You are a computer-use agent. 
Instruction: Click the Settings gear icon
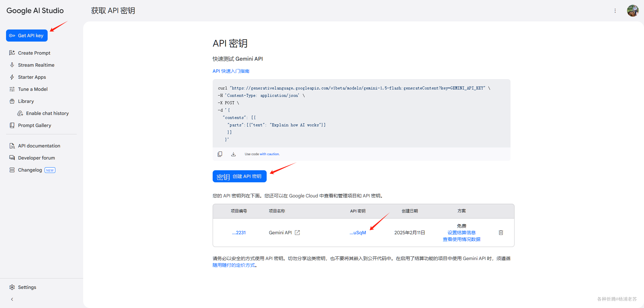[12, 287]
